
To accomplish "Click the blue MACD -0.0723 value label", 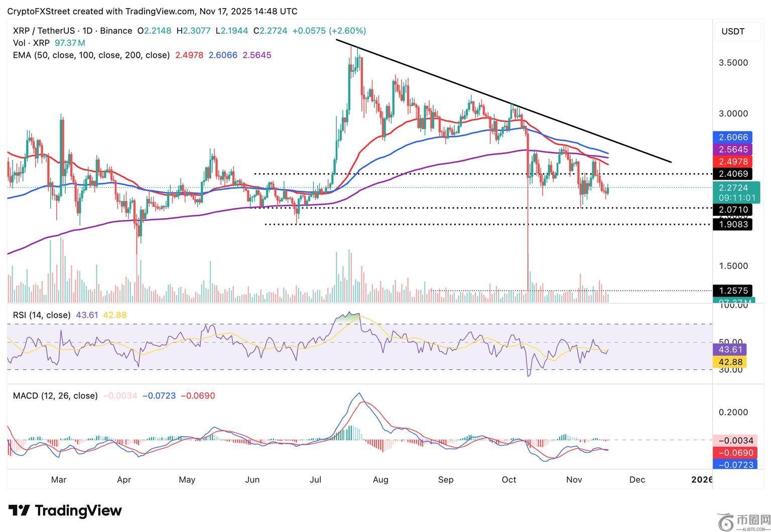I will tap(736, 465).
